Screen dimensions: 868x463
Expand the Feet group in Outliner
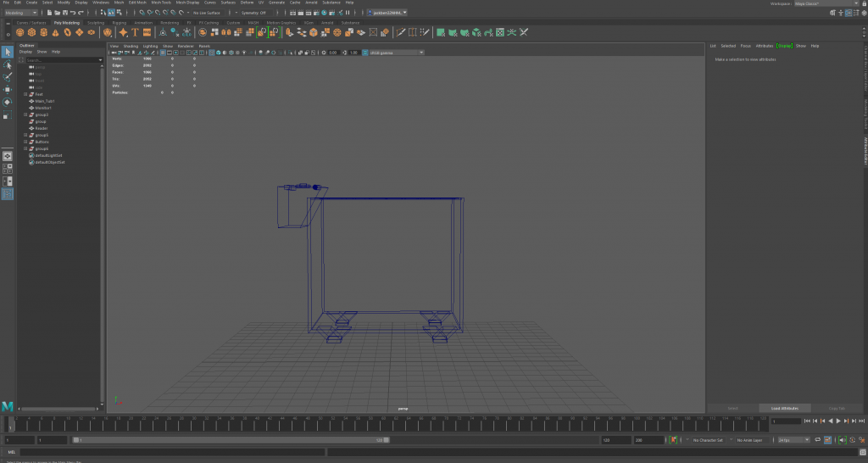(26, 94)
